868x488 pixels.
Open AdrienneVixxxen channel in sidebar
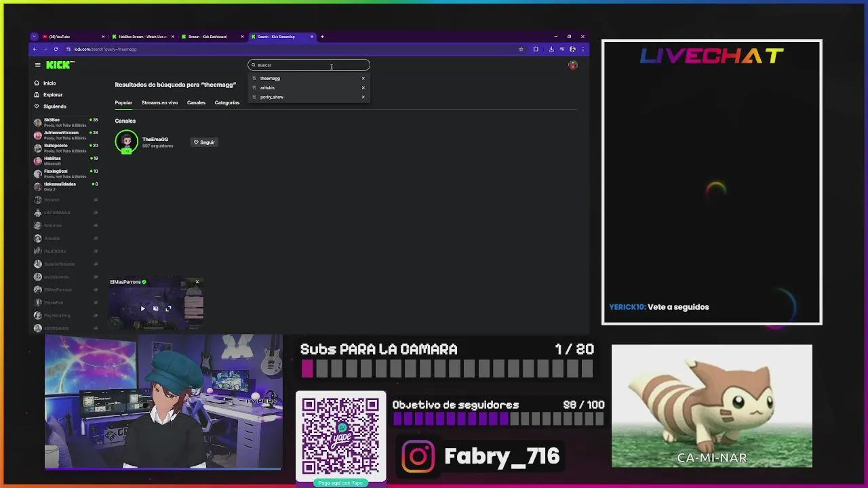pos(66,135)
